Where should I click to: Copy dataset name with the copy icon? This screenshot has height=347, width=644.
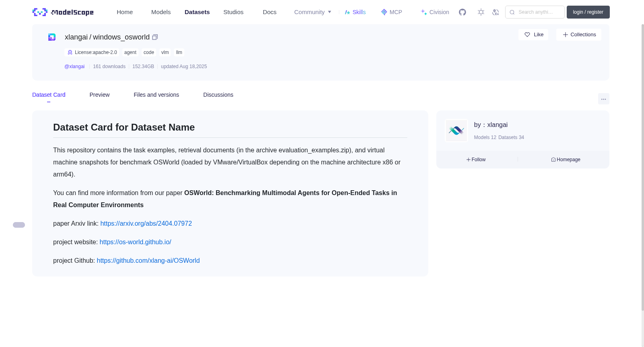coord(155,37)
